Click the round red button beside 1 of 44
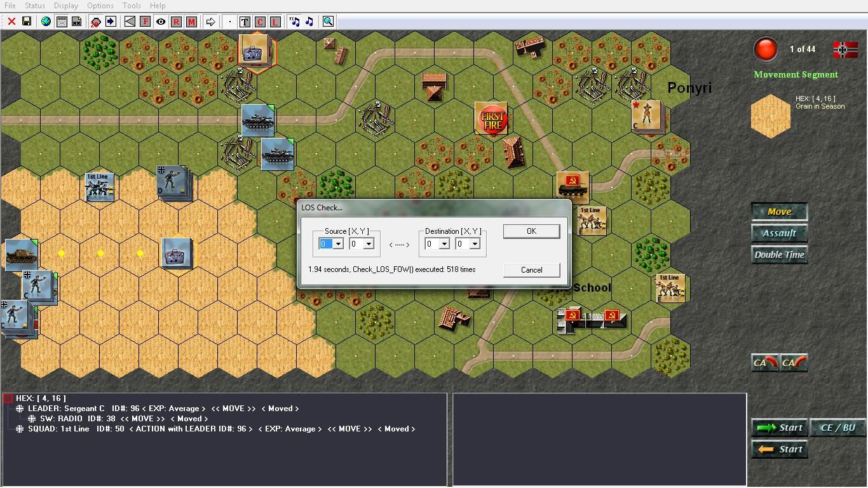This screenshot has width=868, height=488. 766,49
